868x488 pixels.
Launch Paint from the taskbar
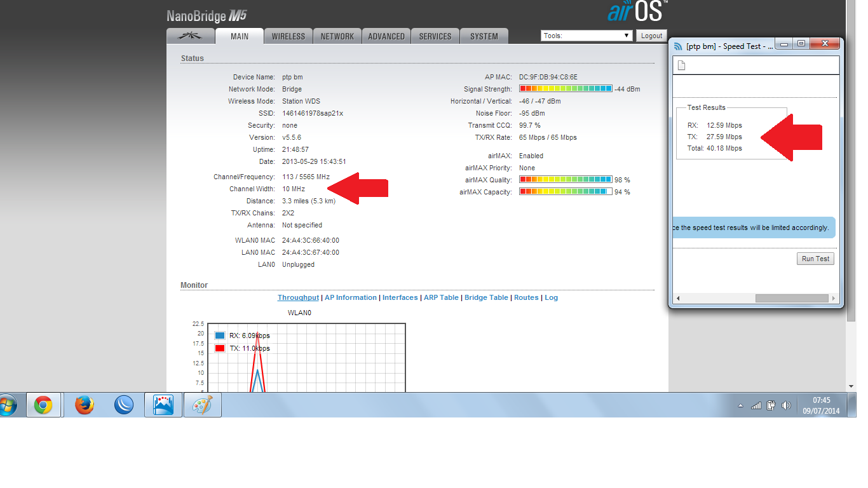click(x=203, y=405)
